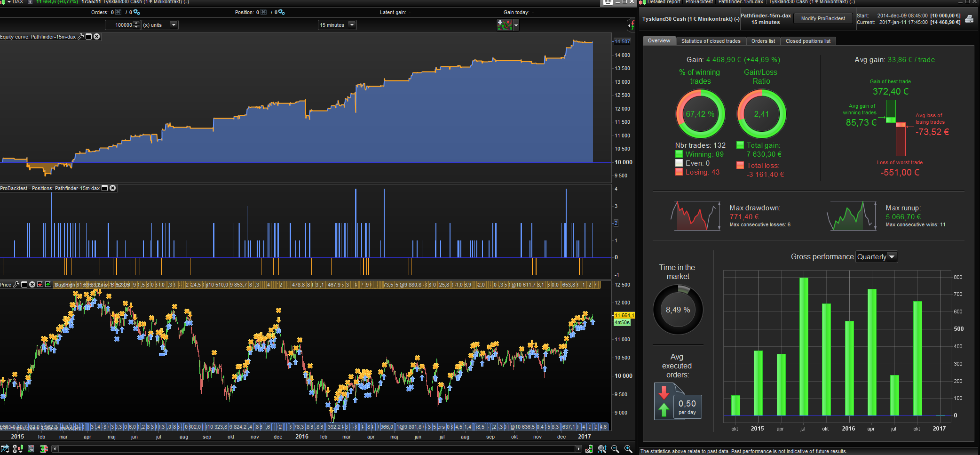This screenshot has width=980, height=455.
Task: Click green up arrow on Price panel
Action: 48,285
